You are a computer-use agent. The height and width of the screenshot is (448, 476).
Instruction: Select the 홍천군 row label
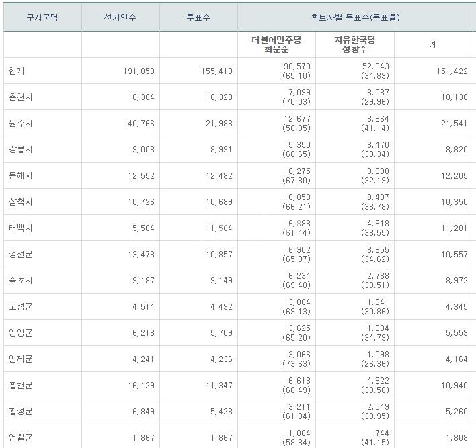coord(20,385)
